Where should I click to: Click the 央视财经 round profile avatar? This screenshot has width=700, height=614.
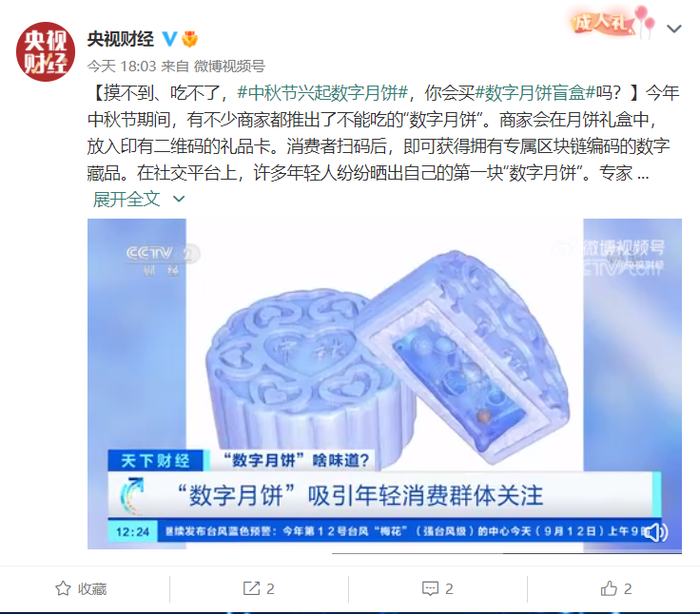pyautogui.click(x=46, y=51)
